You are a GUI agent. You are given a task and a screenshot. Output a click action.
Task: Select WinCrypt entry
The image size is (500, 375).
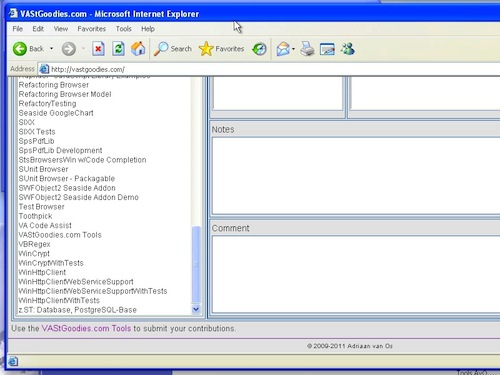[34, 254]
